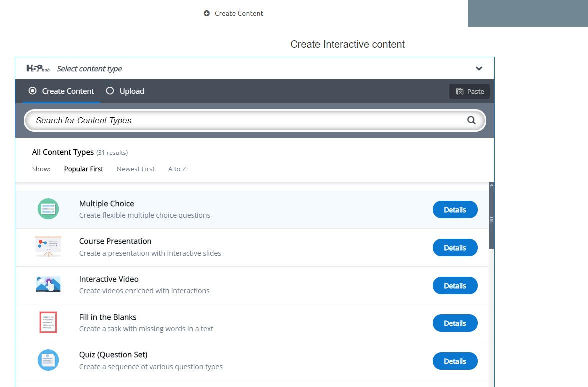This screenshot has width=588, height=387.
Task: Click the Paste button
Action: point(470,91)
